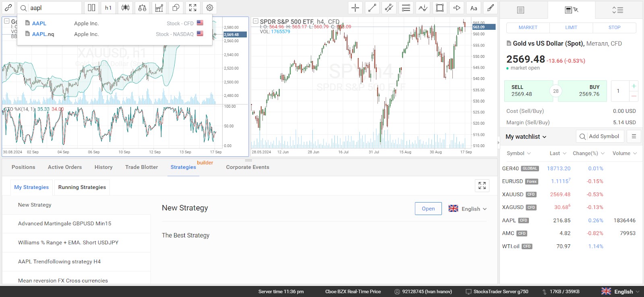644x297 pixels.
Task: Click the watchlist hamburger menu icon
Action: (634, 136)
